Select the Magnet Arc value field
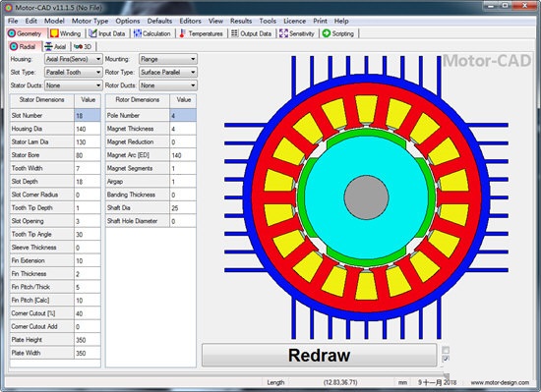Image resolution: width=541 pixels, height=392 pixels. click(183, 155)
